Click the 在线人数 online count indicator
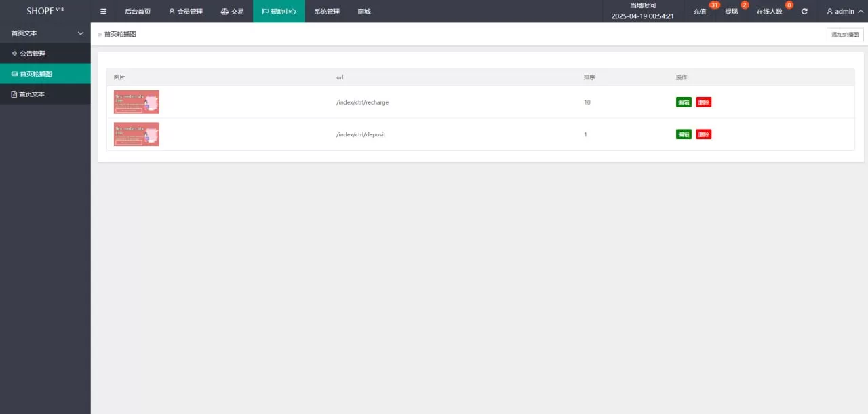The image size is (868, 414). coord(770,12)
